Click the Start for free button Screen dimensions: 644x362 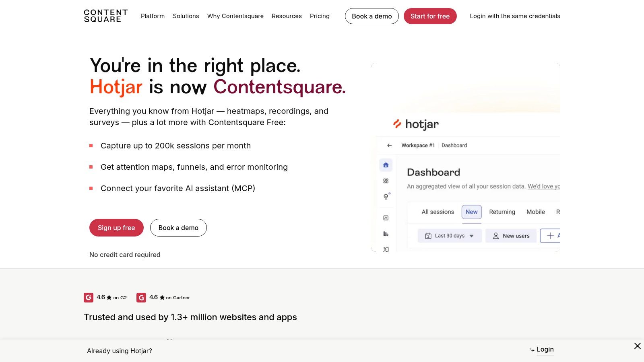click(x=430, y=16)
